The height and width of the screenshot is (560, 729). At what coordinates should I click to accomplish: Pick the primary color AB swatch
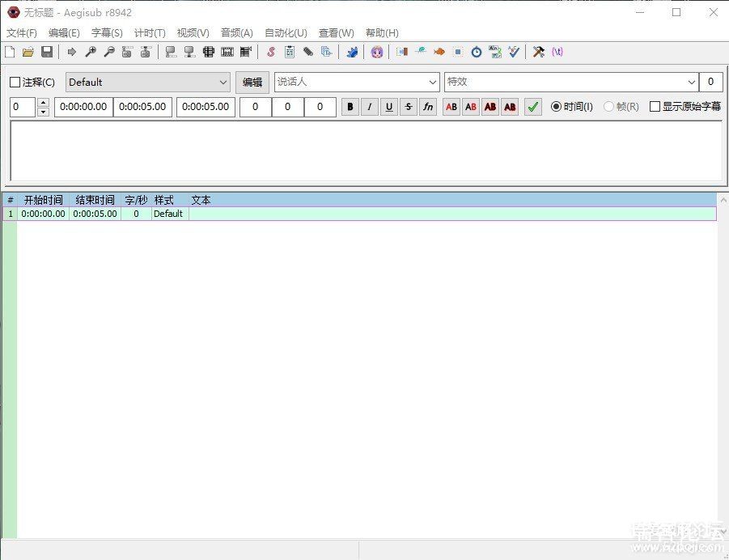coord(451,107)
